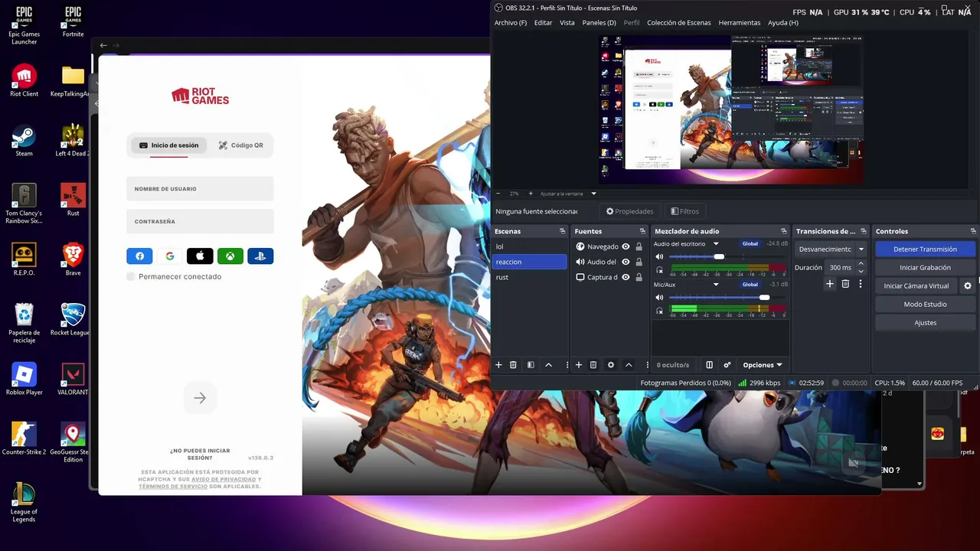Add a transition with the plus icon

829,284
